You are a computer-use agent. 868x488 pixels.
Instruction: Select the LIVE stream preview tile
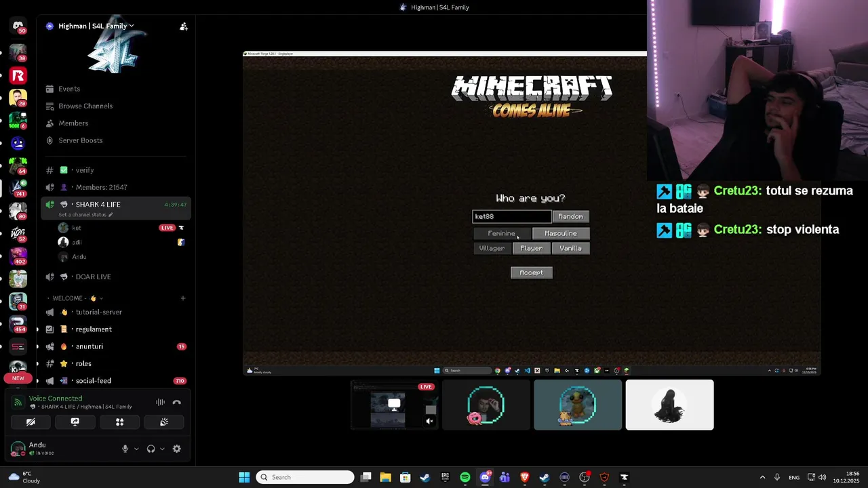tap(395, 405)
